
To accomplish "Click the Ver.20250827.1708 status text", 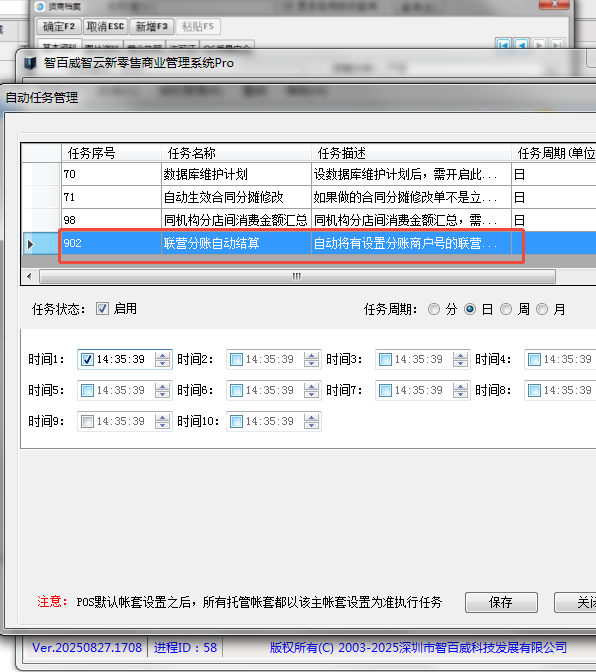I will 87,647.
